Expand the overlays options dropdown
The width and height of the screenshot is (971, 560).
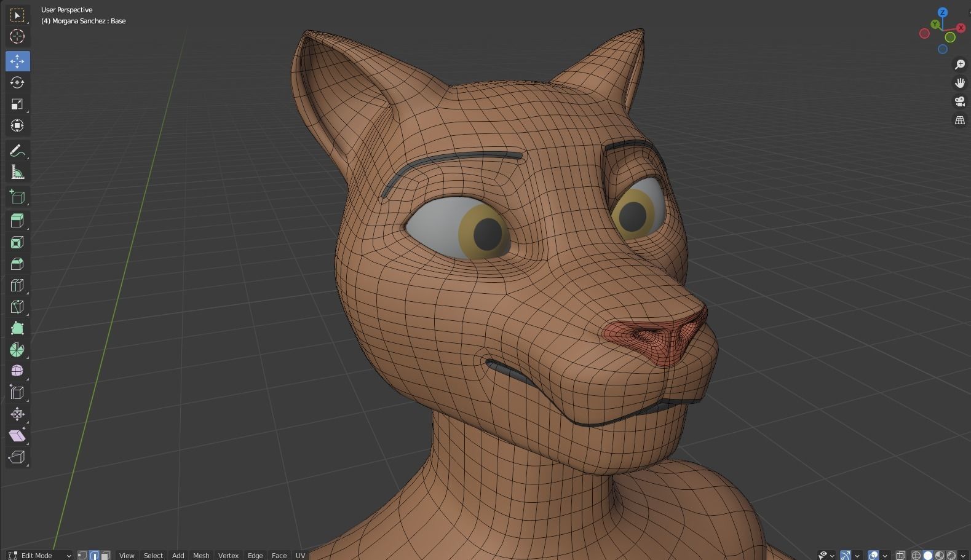885,555
